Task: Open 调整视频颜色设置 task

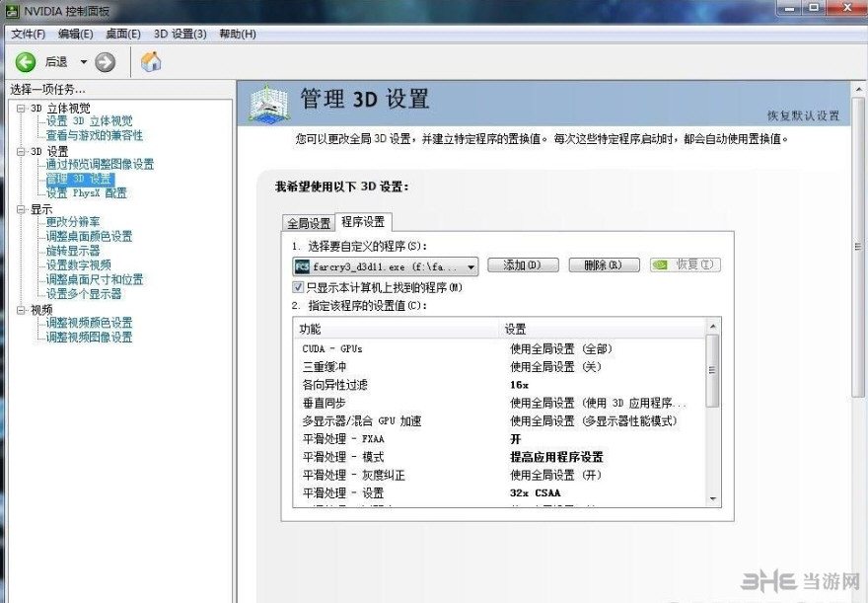Action: click(x=89, y=323)
